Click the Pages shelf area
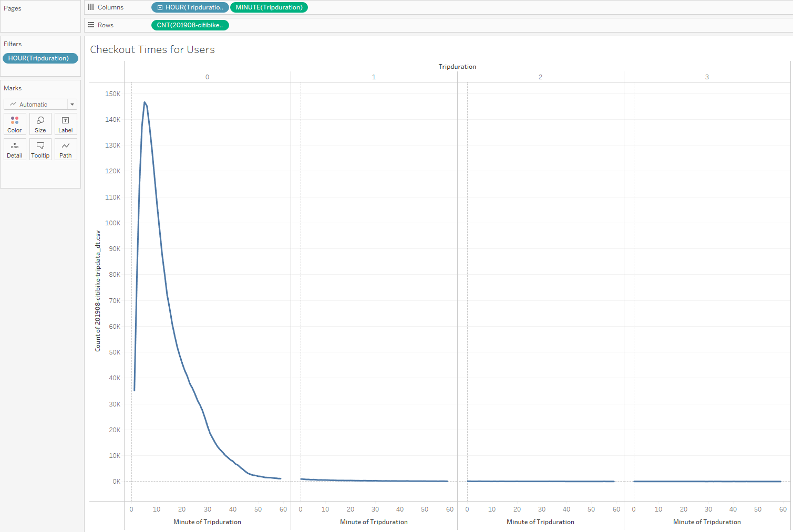The height and width of the screenshot is (532, 793). point(40,16)
